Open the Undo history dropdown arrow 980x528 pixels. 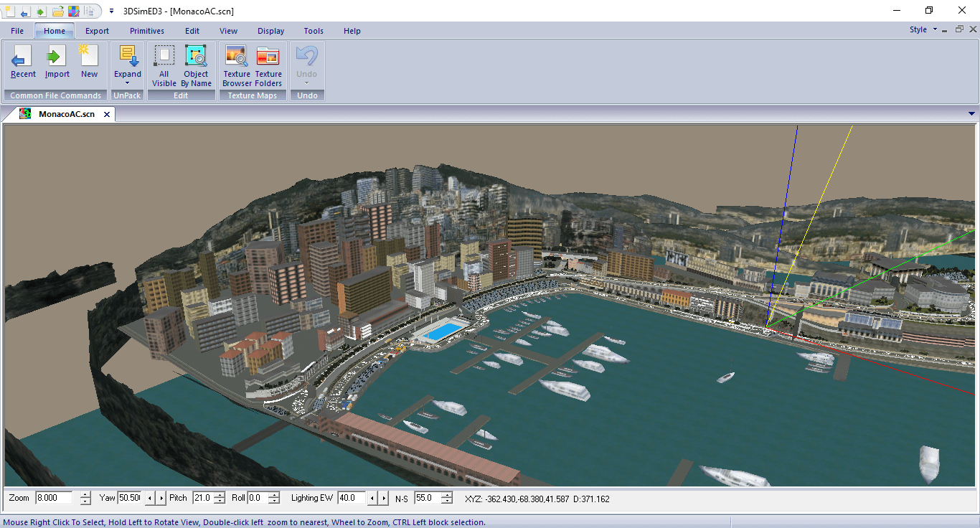coord(306,82)
